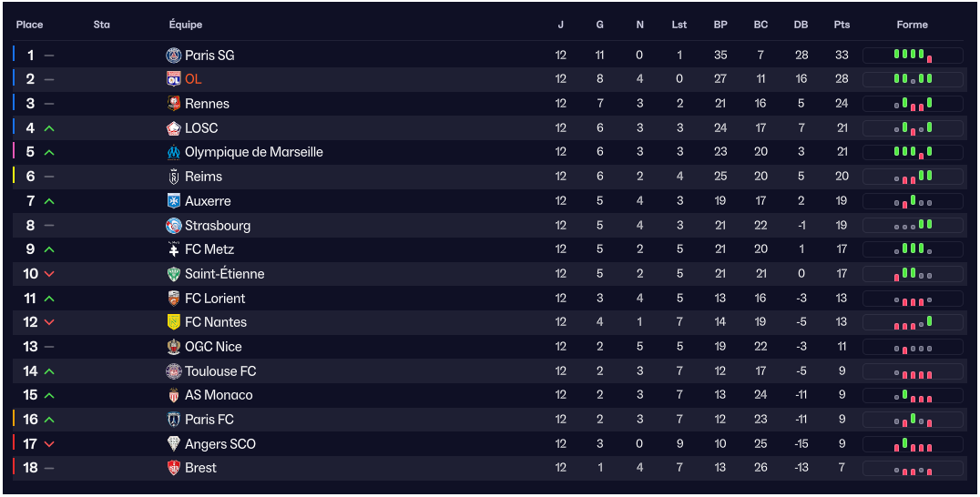Click Paris SG form indicator bars
The width and height of the screenshot is (980, 497).
pyautogui.click(x=913, y=56)
